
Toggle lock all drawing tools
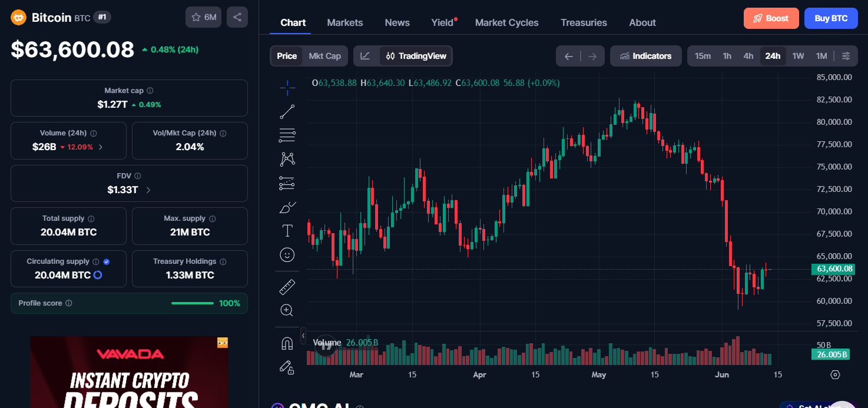287,367
